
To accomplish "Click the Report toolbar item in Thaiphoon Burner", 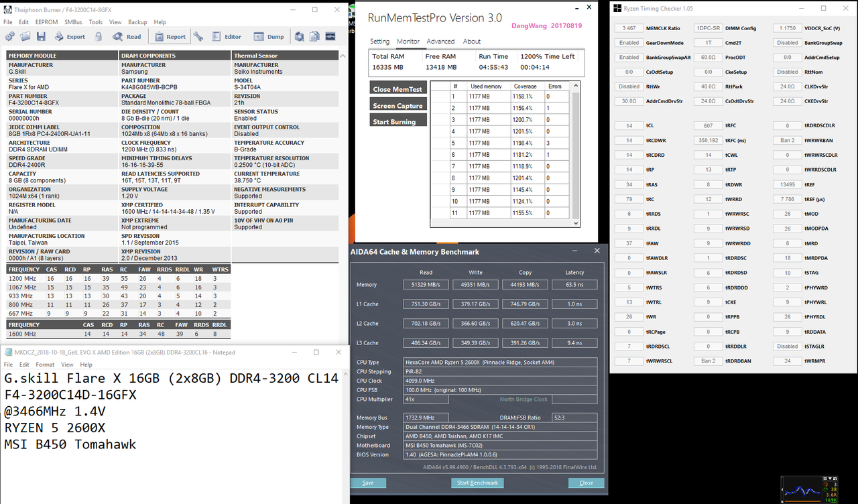I will [x=170, y=37].
